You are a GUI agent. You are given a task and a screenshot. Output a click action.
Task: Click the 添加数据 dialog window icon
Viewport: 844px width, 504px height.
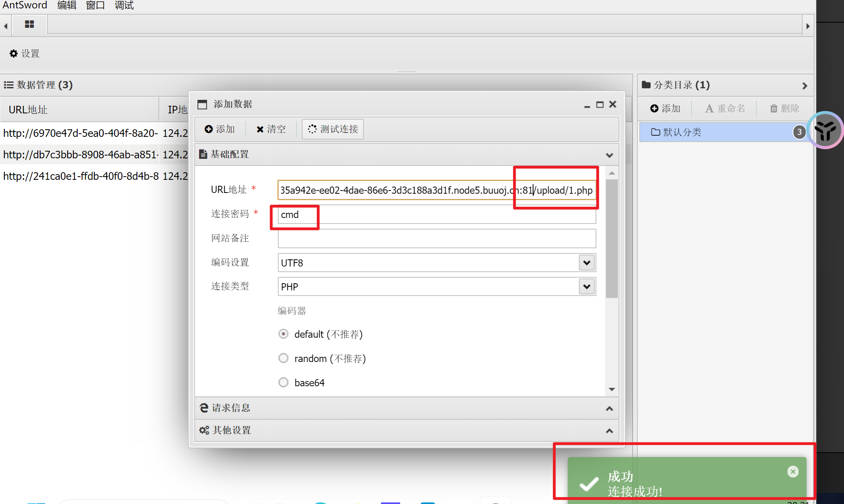tap(202, 104)
